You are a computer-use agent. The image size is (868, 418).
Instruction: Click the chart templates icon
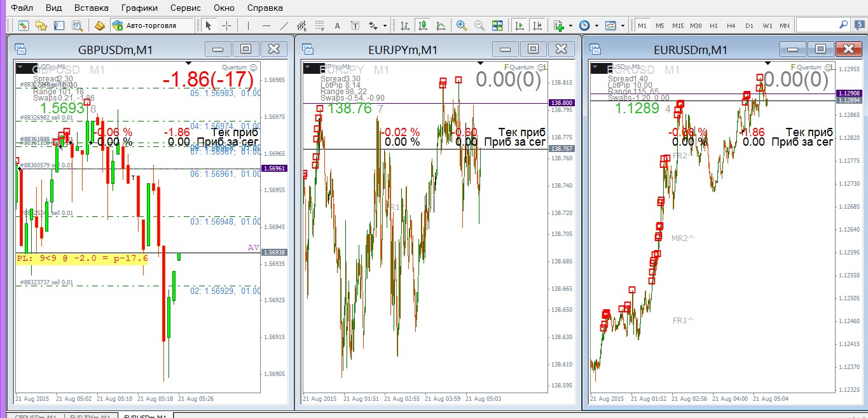[610, 25]
